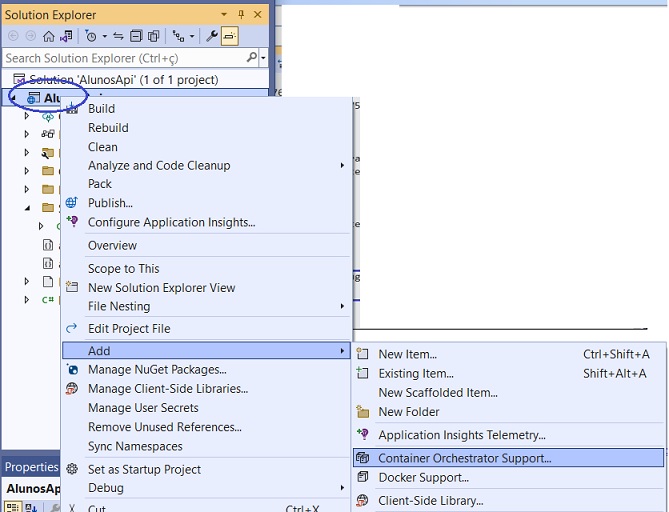Click the Sync with Active Document icon
The width and height of the screenshot is (669, 512).
[118, 36]
